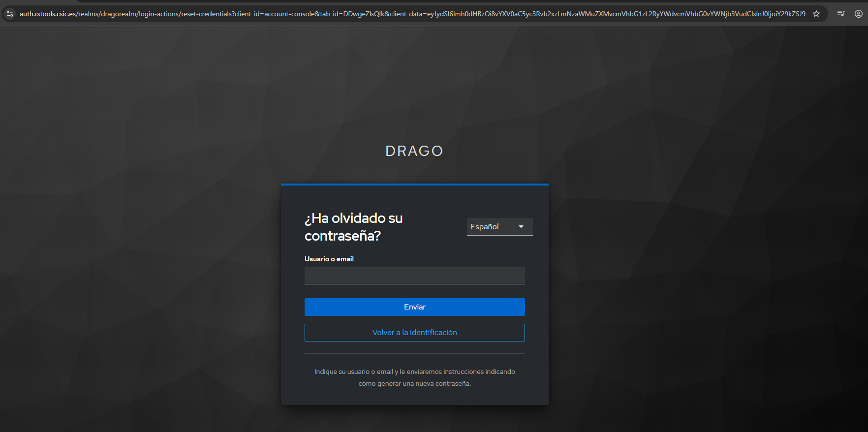The height and width of the screenshot is (432, 868).
Task: Open the browser profile avatar icon
Action: [x=859, y=14]
